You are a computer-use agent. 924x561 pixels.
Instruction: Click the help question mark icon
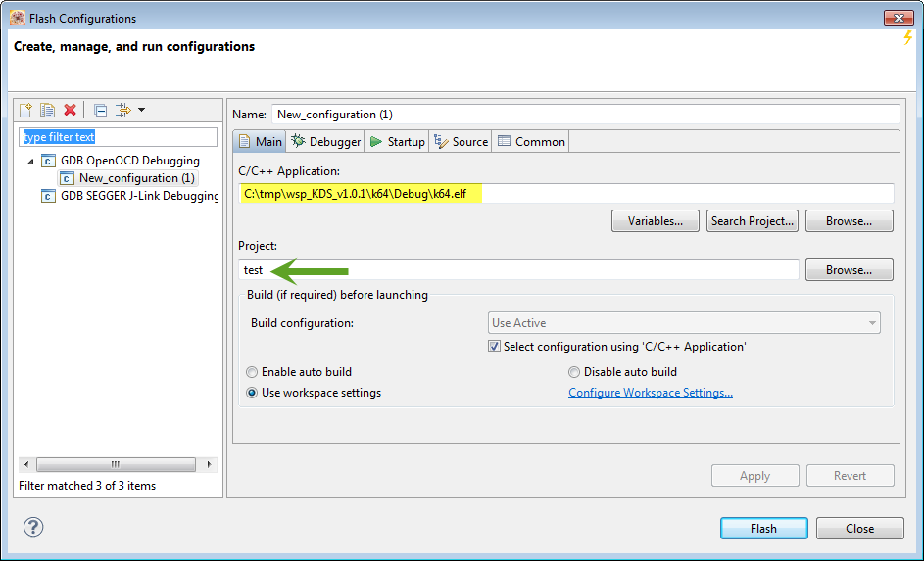[33, 528]
